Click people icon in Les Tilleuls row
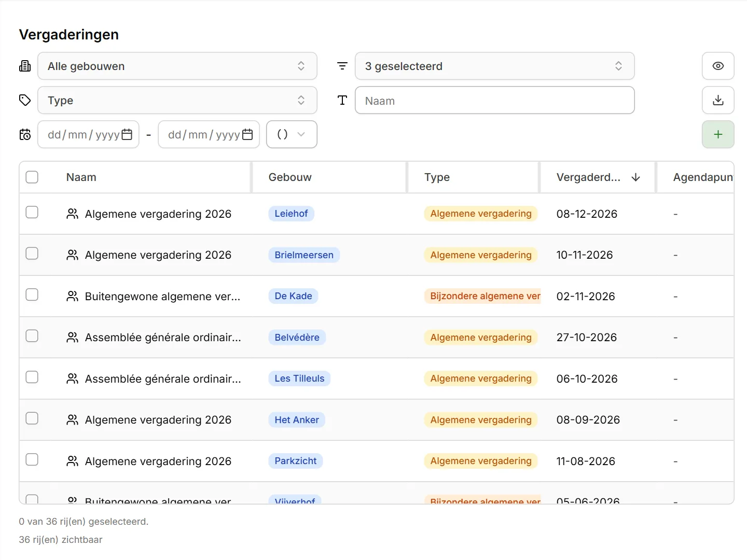 coord(73,379)
